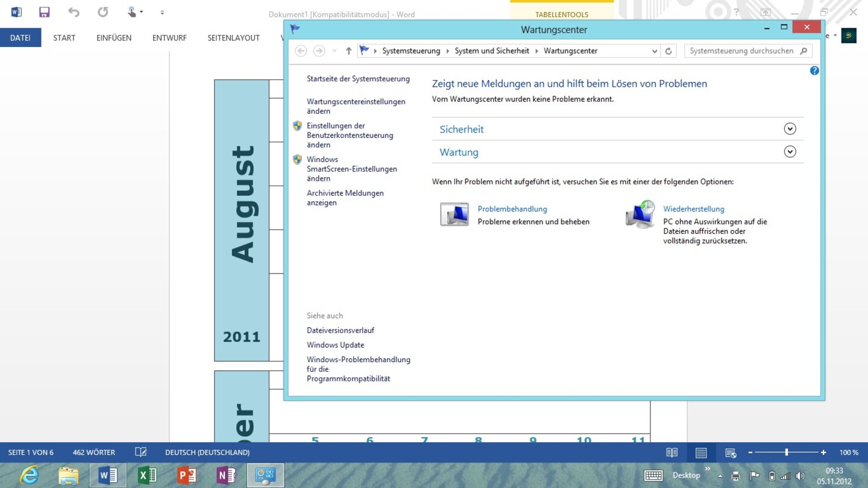Show hidden system tray icons
The image size is (868, 488).
pyautogui.click(x=719, y=476)
